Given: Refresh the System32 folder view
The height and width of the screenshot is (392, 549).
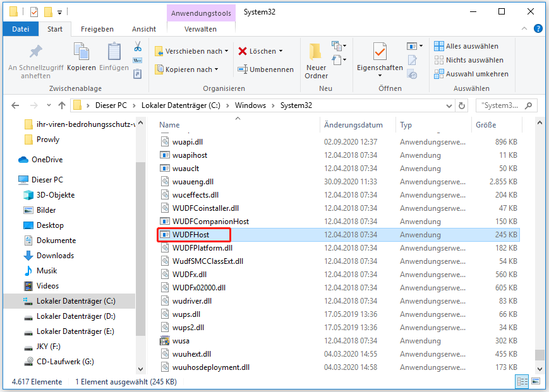Looking at the screenshot, I should 462,105.
